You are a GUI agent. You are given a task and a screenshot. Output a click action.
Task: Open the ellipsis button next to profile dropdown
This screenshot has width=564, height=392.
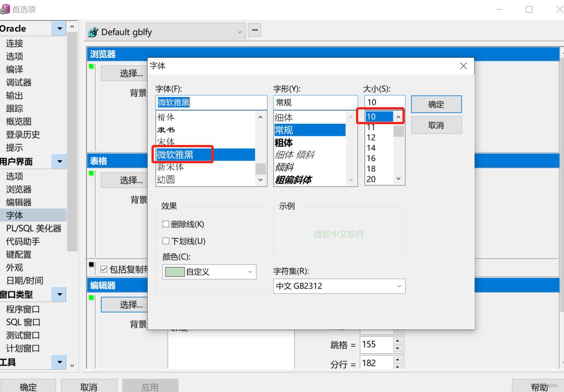click(x=254, y=30)
